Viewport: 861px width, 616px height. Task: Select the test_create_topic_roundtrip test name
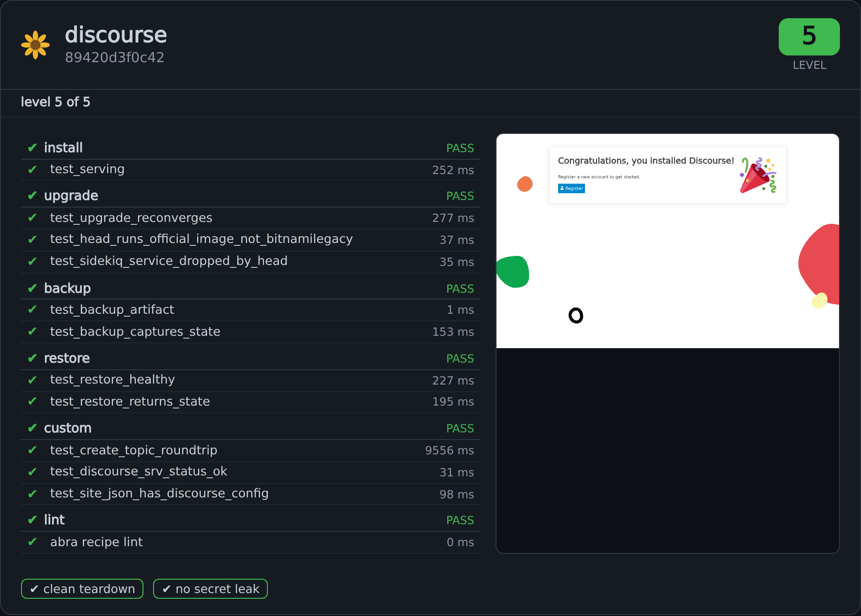133,451
